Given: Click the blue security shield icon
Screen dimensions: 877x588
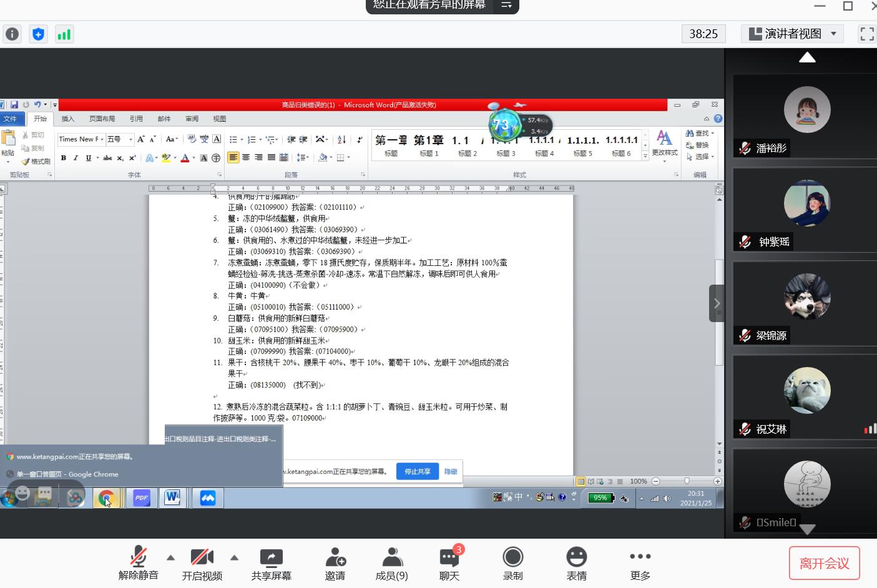Looking at the screenshot, I should [38, 34].
